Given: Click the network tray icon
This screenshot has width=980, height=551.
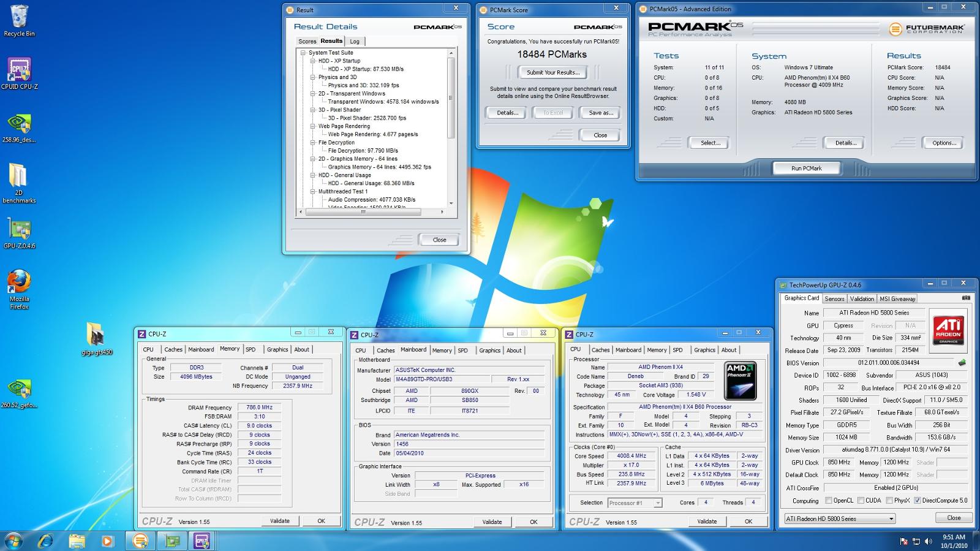Looking at the screenshot, I should [x=916, y=541].
